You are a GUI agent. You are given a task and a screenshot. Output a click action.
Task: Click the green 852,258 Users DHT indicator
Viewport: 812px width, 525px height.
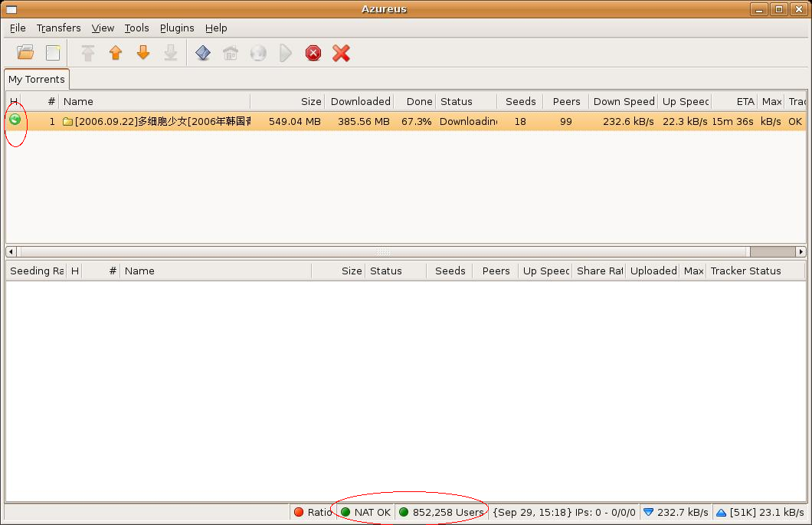tap(404, 512)
